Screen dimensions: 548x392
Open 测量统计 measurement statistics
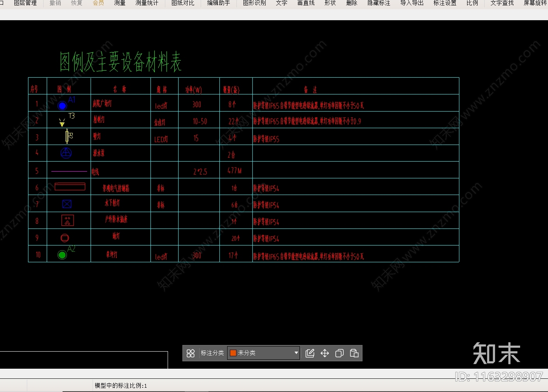(x=147, y=3)
